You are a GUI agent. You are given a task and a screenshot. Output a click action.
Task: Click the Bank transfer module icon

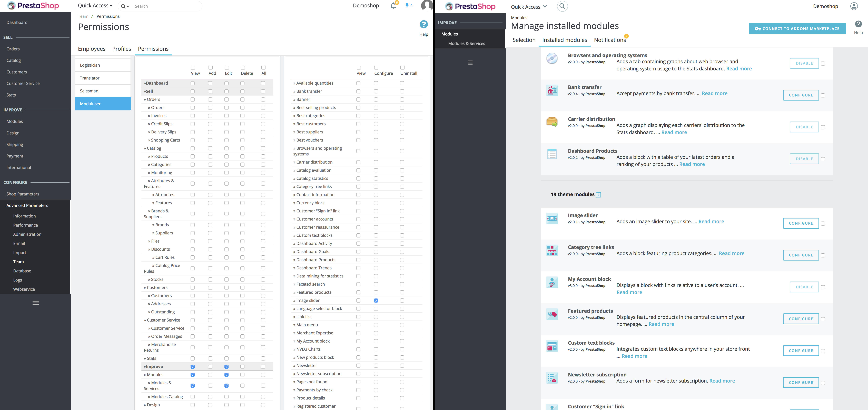point(552,90)
